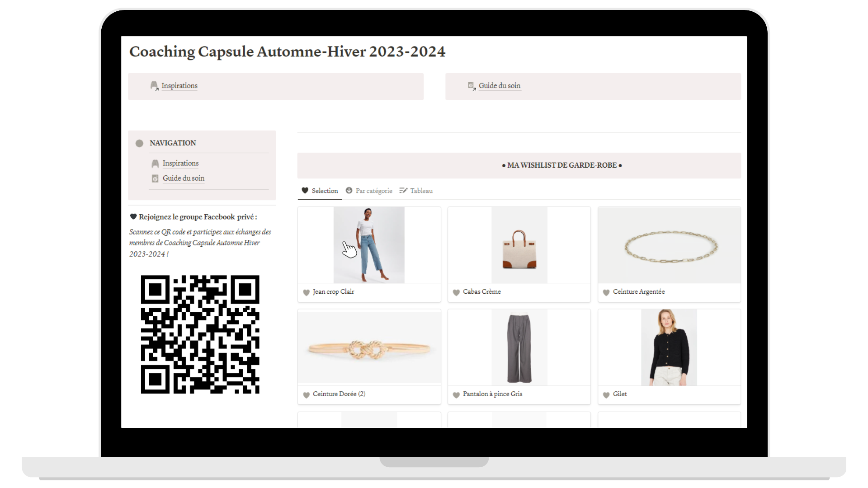Click the Inspirations icon in Navigation panel
This screenshot has height=488, width=868.
(x=155, y=164)
